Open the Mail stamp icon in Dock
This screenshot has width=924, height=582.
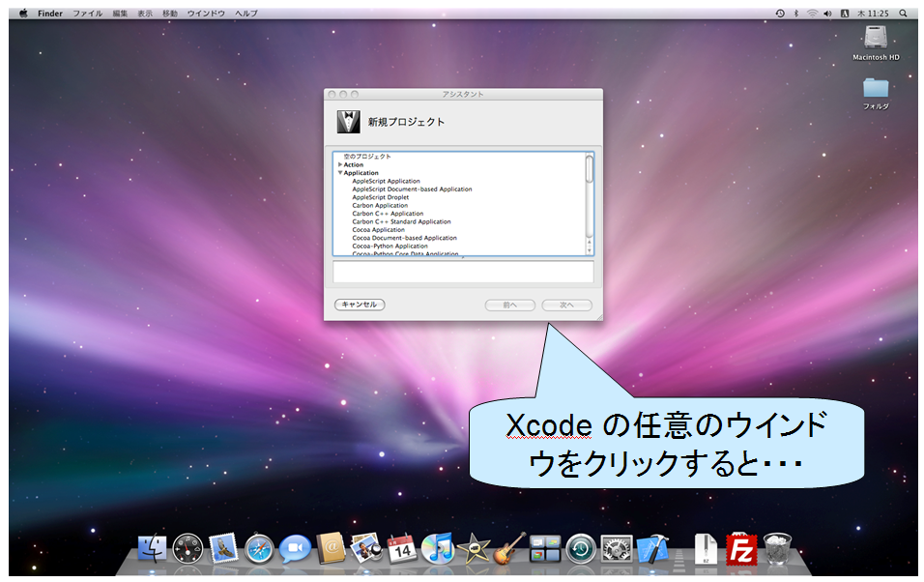point(223,548)
